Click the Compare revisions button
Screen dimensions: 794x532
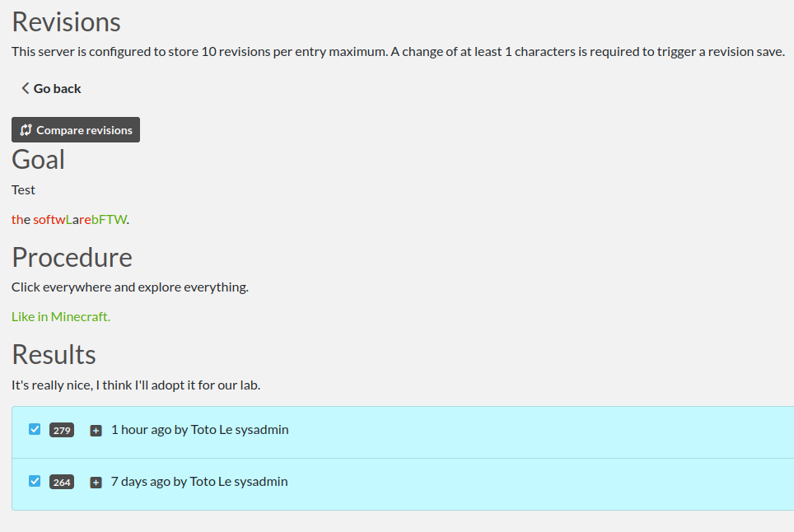[x=76, y=129]
